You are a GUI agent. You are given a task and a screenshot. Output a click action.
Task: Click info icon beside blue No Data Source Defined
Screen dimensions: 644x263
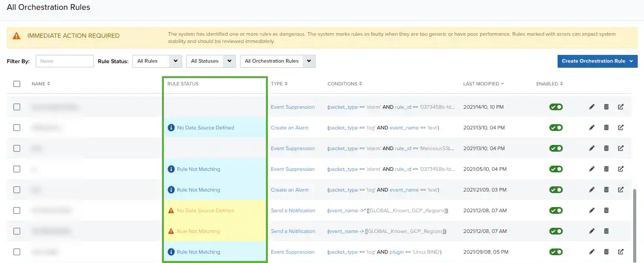pos(171,128)
